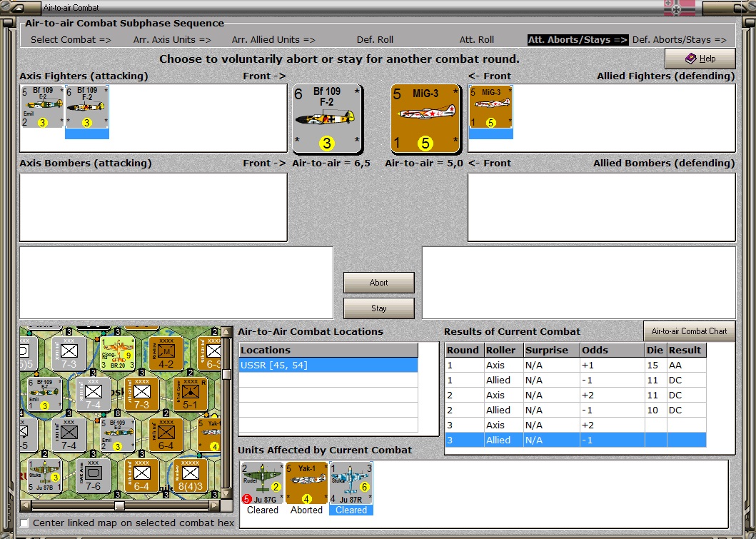Viewport: 756px width, 539px height.
Task: Click the large MiG-3 front fighter counter
Action: pyautogui.click(x=425, y=119)
